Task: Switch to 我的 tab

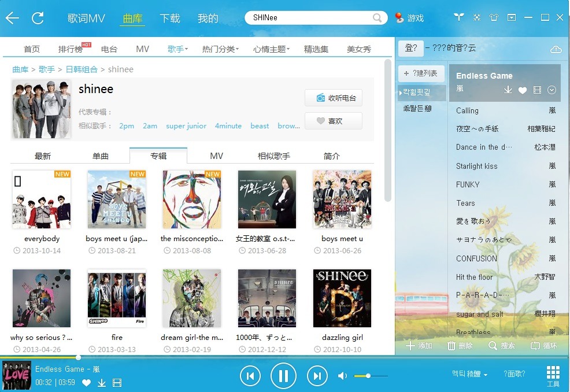Action: pyautogui.click(x=208, y=18)
